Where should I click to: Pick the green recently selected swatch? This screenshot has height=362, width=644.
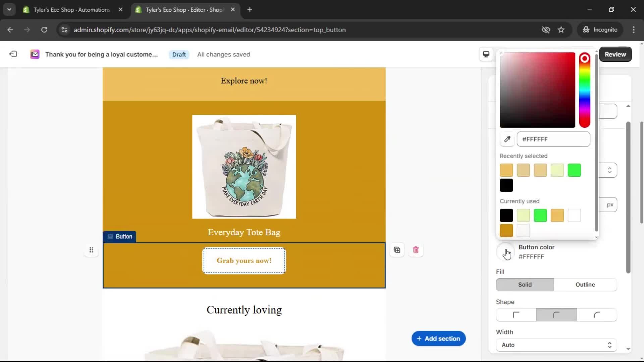574,170
